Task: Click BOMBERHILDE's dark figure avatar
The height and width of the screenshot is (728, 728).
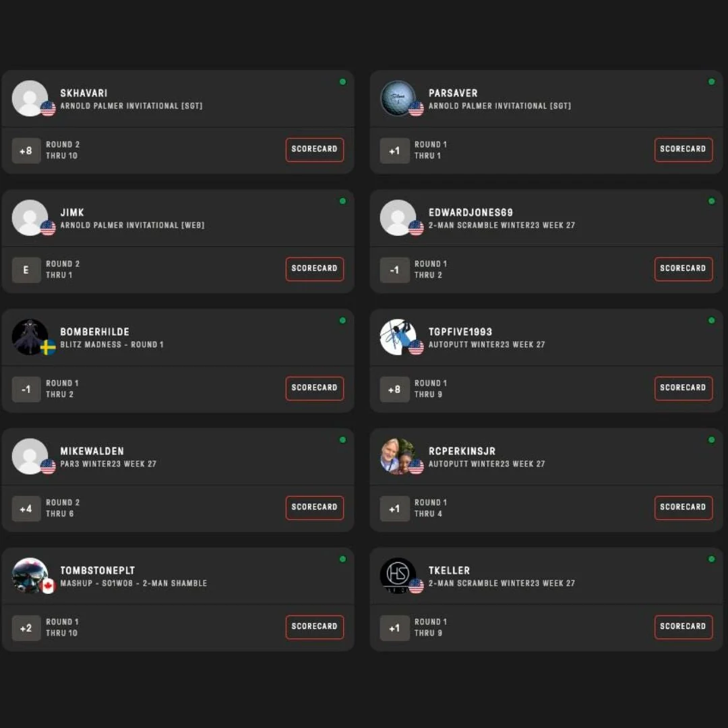Action: coord(30,337)
